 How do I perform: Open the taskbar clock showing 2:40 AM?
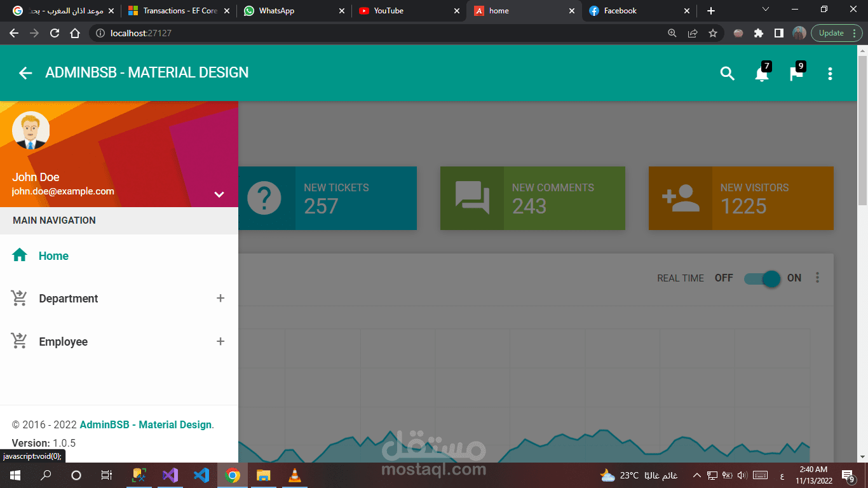click(x=813, y=475)
